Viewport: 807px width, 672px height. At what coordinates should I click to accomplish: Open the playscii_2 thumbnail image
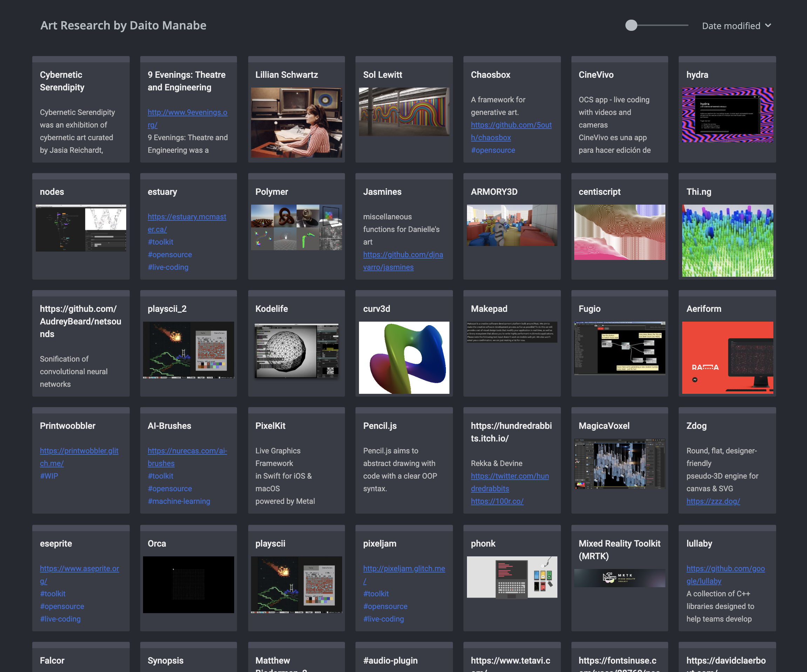click(188, 350)
